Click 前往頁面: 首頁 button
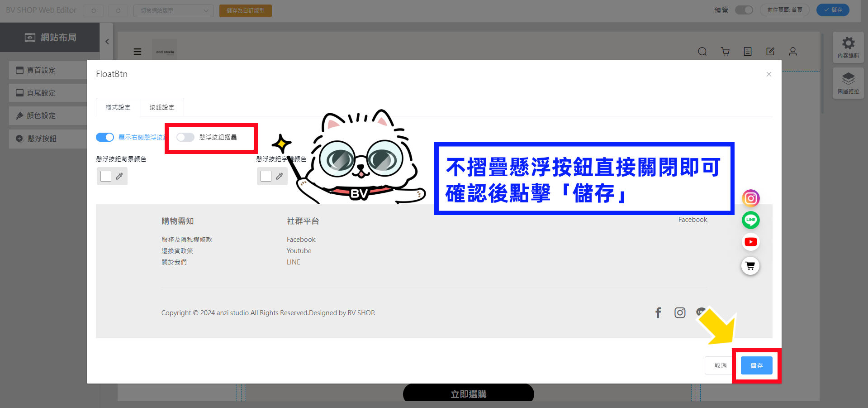868x408 pixels. (785, 10)
